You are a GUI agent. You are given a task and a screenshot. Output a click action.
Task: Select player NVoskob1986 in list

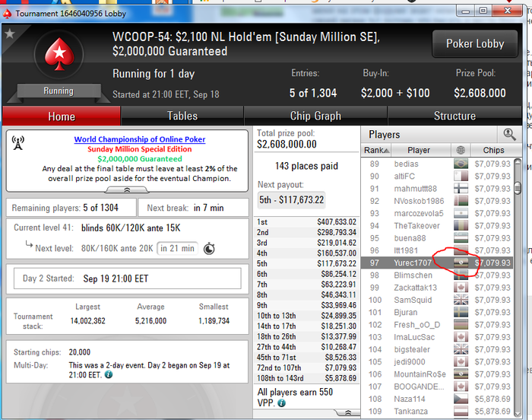(x=437, y=201)
